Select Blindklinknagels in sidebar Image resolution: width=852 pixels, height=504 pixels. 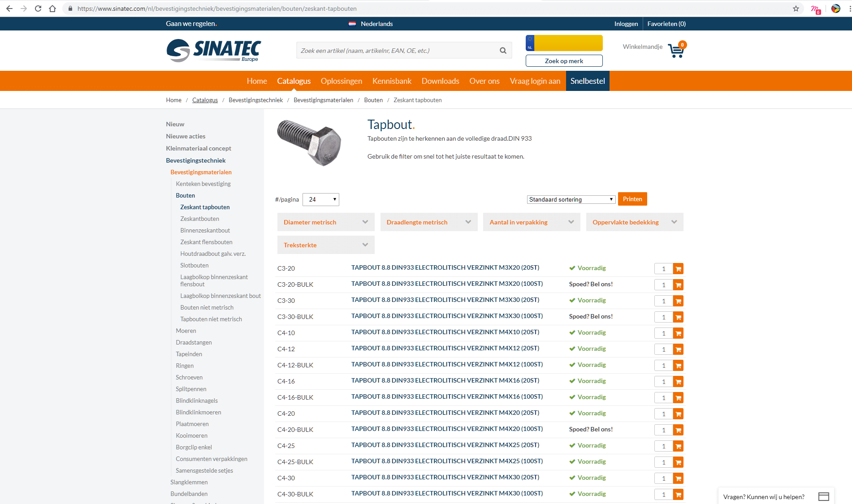point(197,401)
